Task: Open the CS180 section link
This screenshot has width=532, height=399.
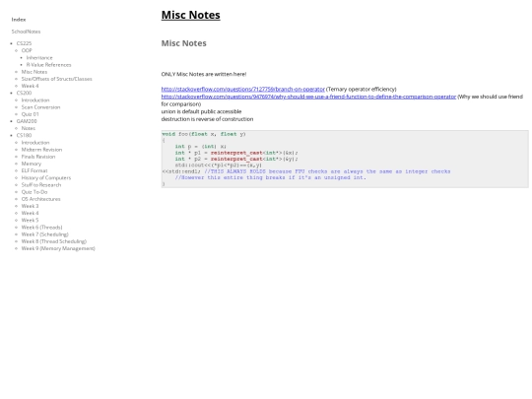Action: pos(24,135)
